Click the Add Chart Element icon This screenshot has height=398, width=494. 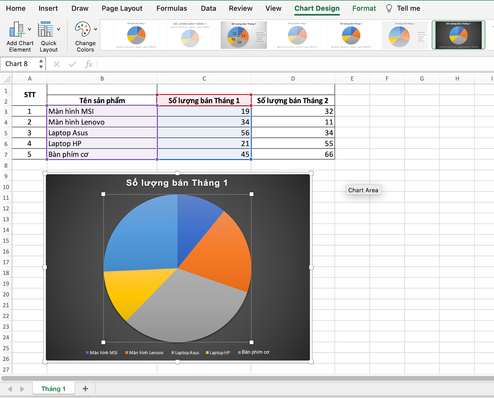pyautogui.click(x=16, y=30)
